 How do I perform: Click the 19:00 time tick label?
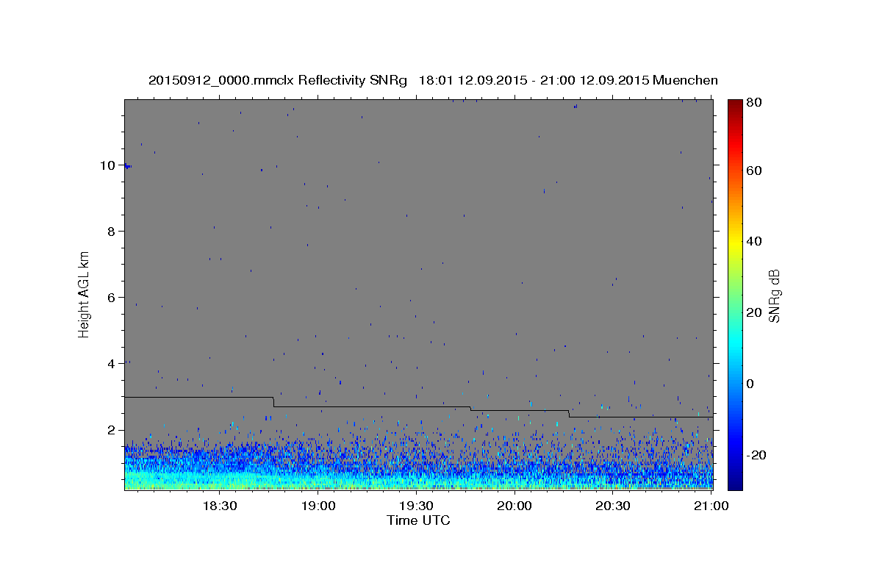coord(318,506)
